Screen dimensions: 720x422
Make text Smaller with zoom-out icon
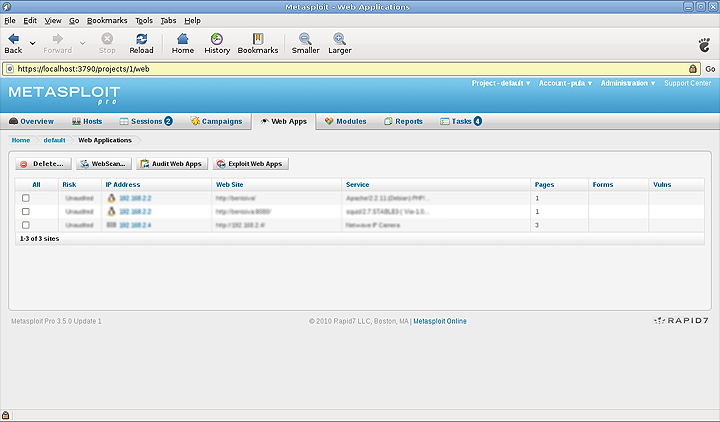305,39
